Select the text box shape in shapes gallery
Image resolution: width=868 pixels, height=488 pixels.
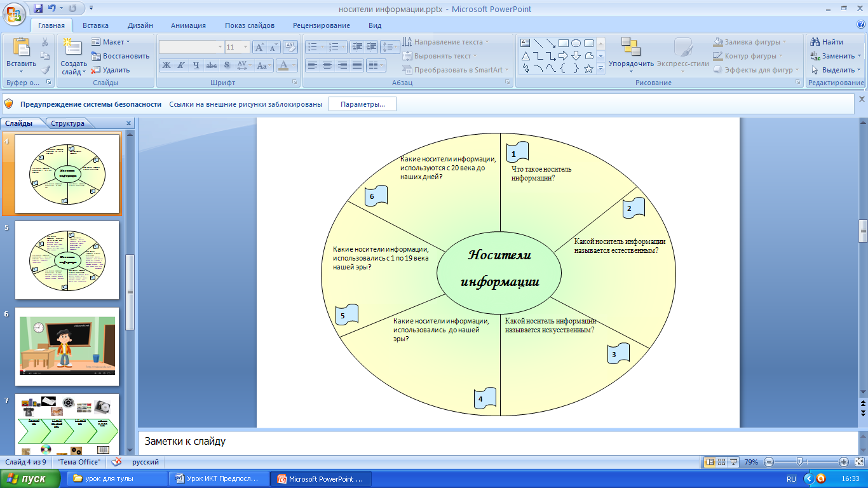[x=526, y=43]
